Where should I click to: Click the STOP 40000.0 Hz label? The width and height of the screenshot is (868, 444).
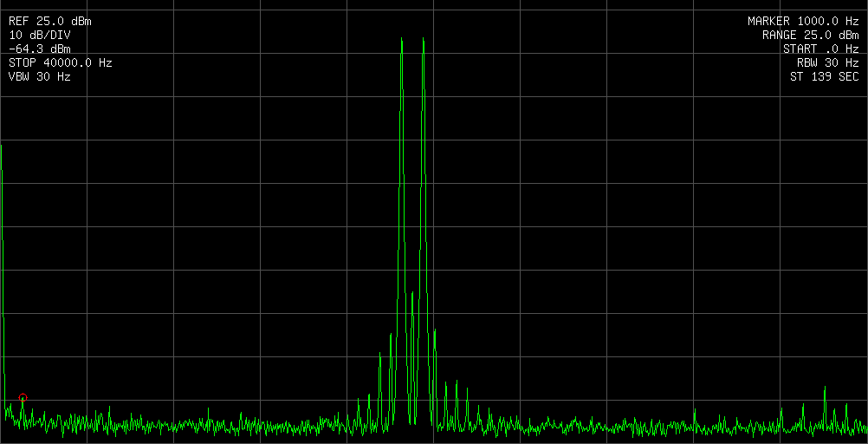(x=61, y=63)
